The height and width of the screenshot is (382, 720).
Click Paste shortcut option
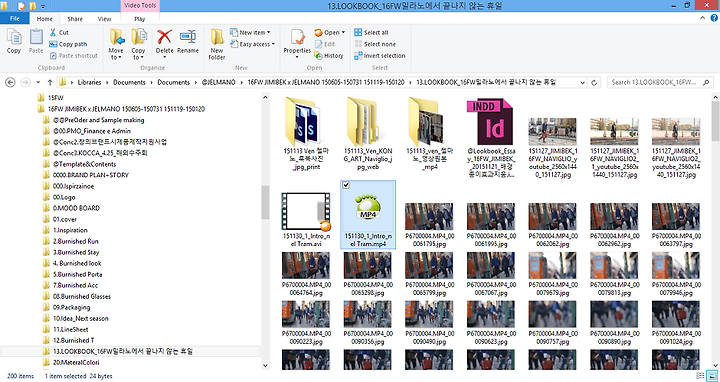pos(73,56)
